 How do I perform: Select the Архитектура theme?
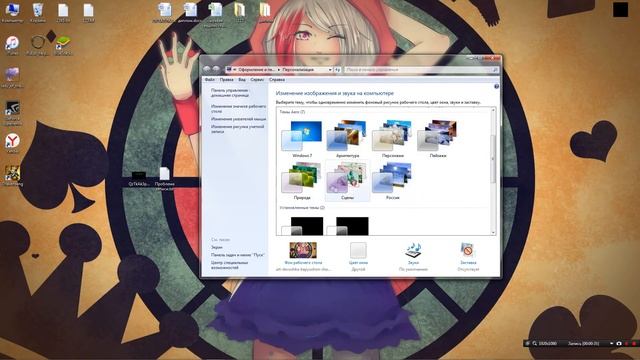point(347,139)
